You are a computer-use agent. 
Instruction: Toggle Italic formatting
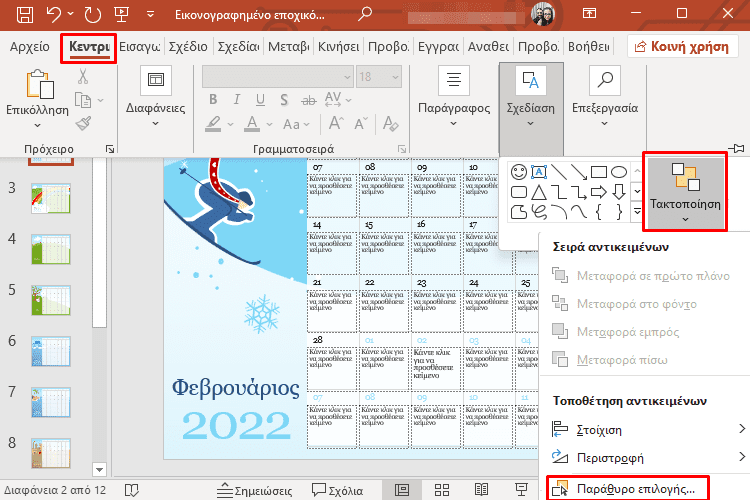click(x=237, y=100)
